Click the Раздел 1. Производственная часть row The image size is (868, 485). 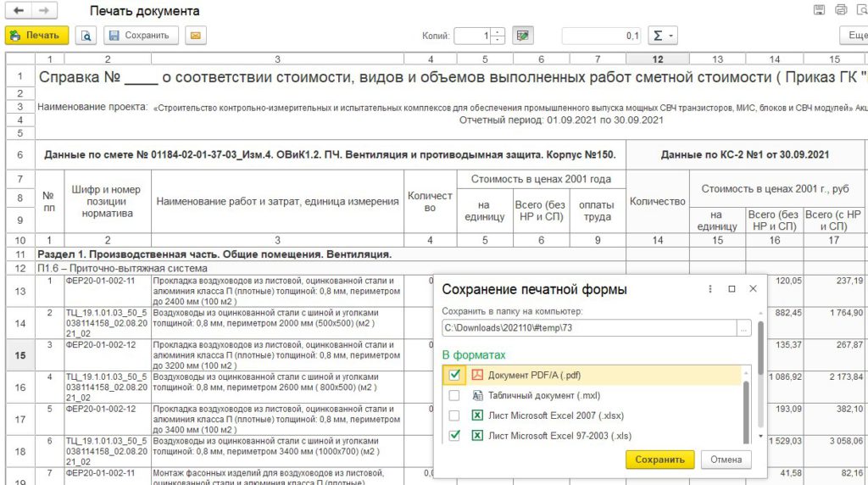point(331,254)
